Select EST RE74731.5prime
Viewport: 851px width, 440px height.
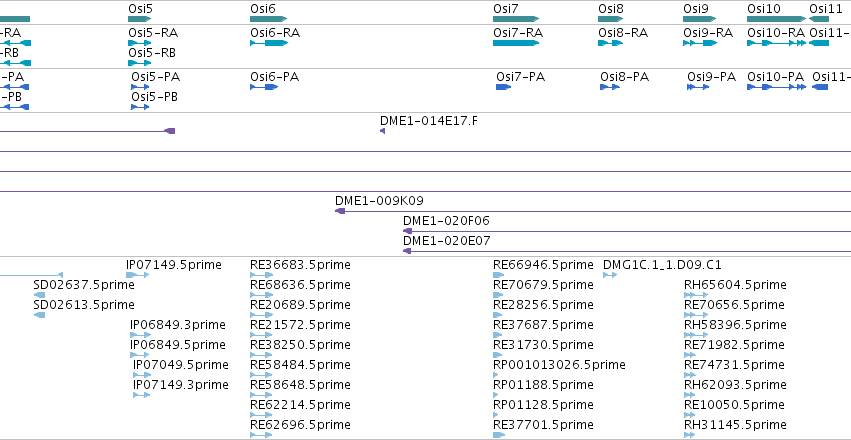(x=690, y=375)
